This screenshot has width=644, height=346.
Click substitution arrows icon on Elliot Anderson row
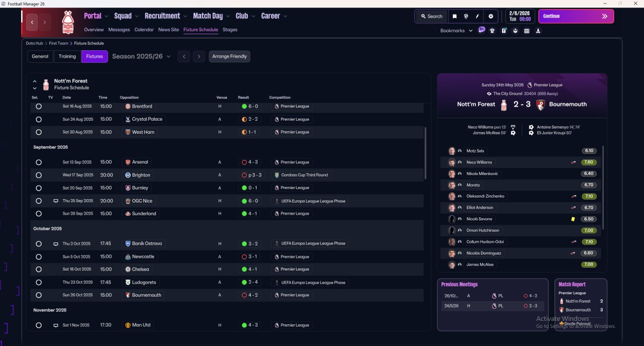click(x=573, y=208)
